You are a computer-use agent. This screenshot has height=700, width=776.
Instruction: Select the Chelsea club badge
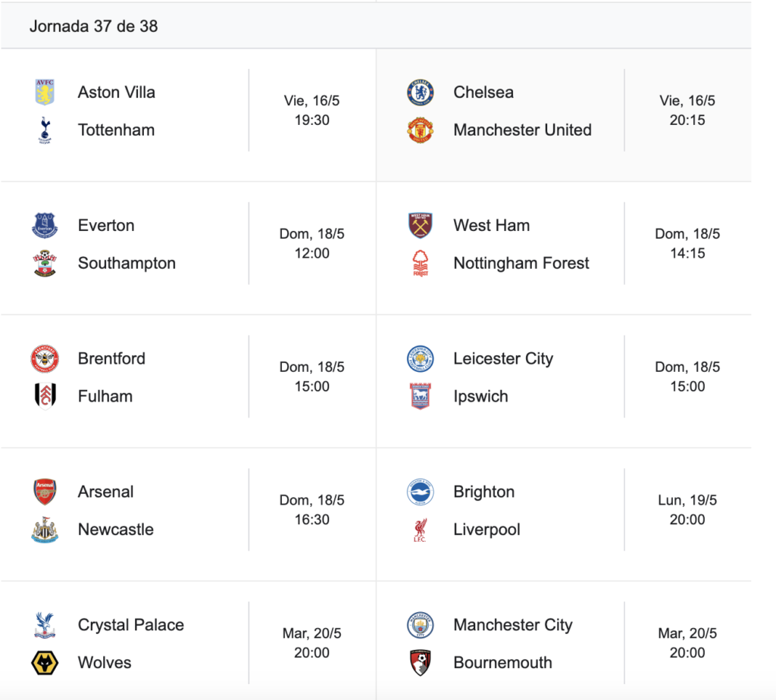pyautogui.click(x=420, y=92)
